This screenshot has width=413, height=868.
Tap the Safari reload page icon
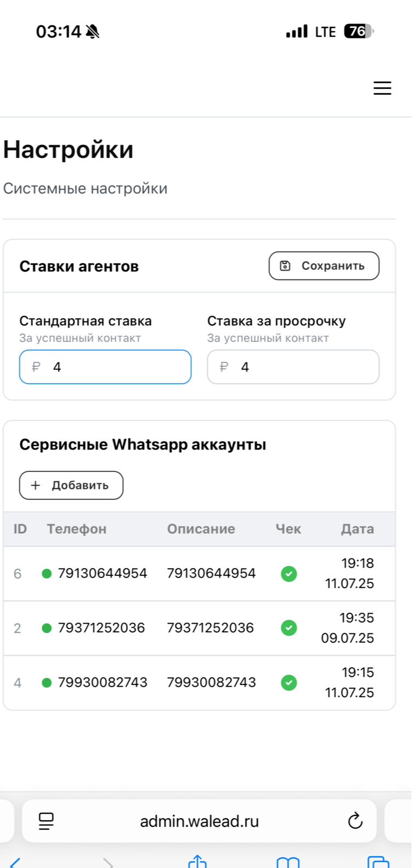click(x=355, y=821)
